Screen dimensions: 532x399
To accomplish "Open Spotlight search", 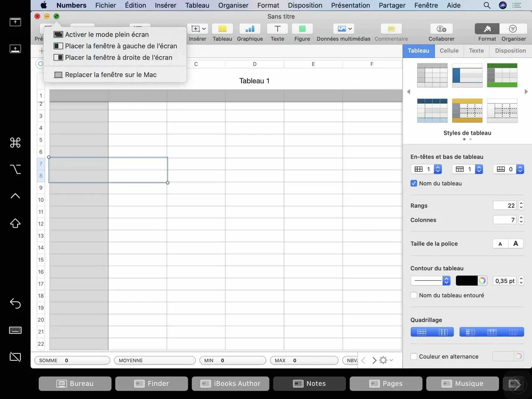I will 487,5.
